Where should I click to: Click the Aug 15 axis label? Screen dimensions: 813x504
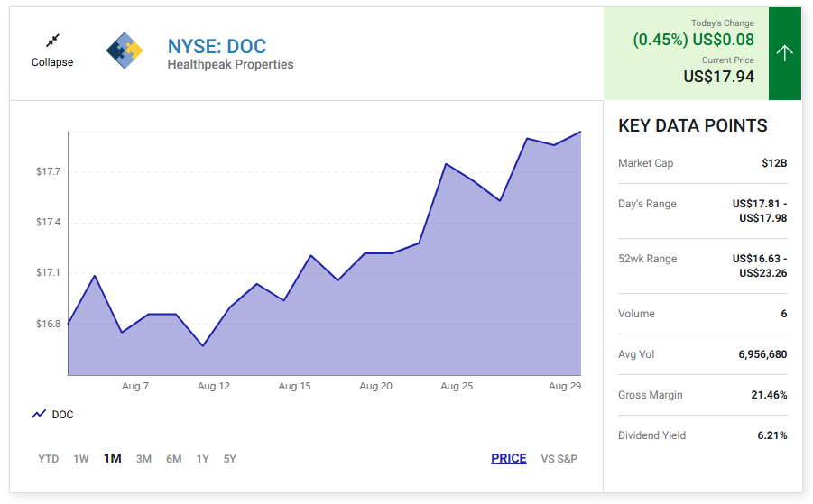(x=294, y=386)
